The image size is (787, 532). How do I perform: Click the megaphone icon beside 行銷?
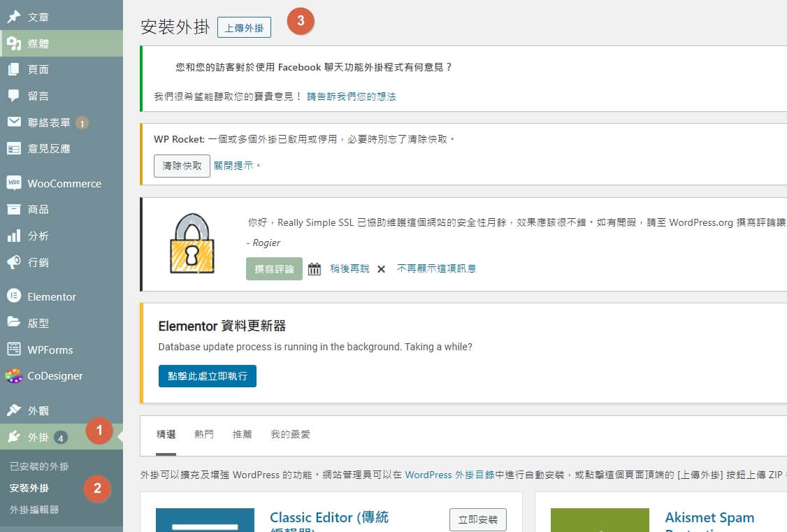(x=13, y=262)
